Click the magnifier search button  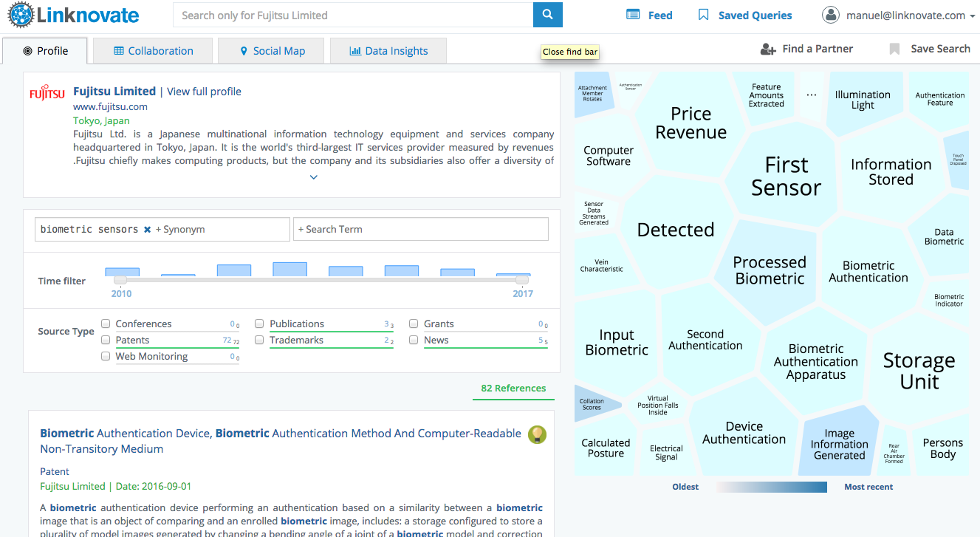pos(547,15)
